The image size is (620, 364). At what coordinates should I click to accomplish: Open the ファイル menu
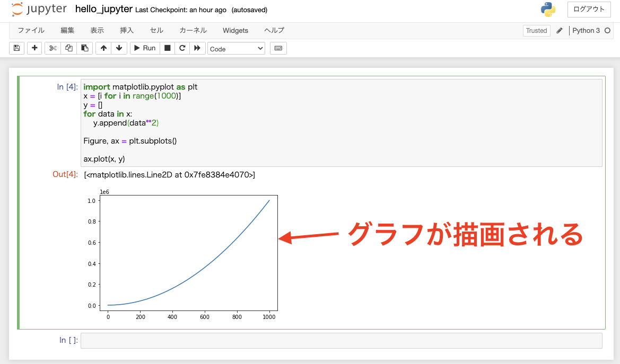(31, 30)
